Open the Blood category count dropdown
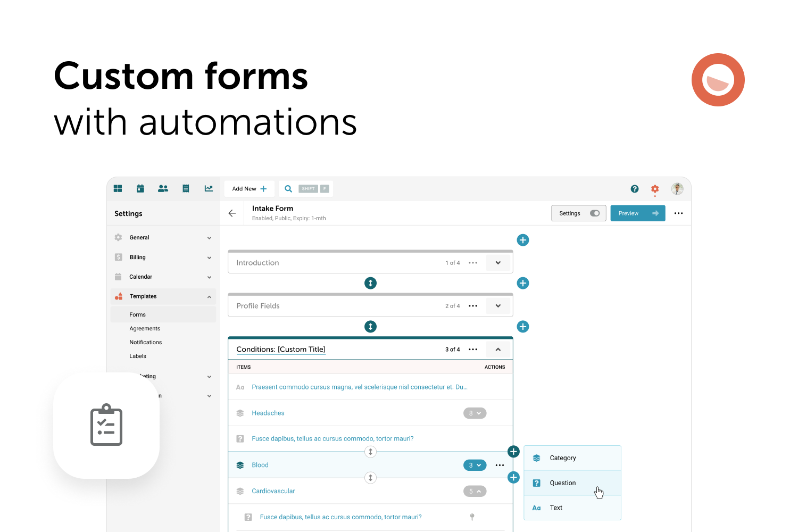The height and width of the screenshot is (532, 798). pos(475,465)
